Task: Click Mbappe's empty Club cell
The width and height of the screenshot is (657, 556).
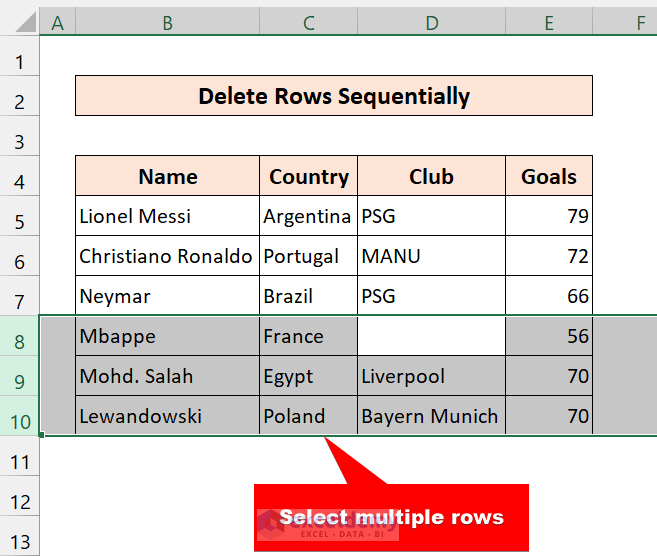Action: [x=431, y=336]
